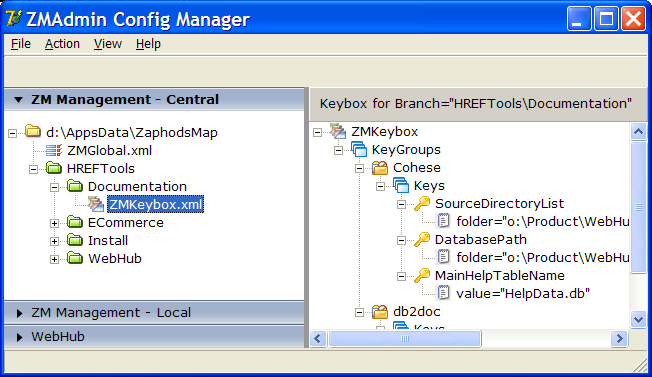Click the ZMKeybox root node icon
This screenshot has height=377, width=652.
click(x=338, y=131)
